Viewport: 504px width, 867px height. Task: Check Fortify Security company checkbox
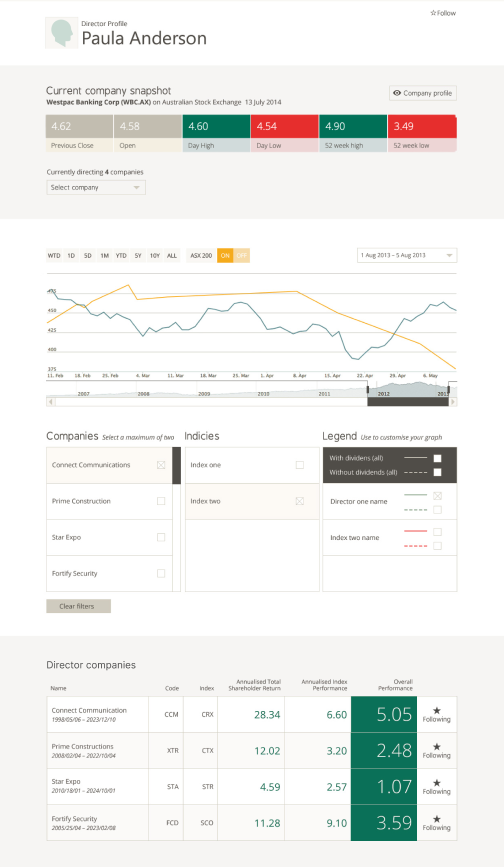161,573
